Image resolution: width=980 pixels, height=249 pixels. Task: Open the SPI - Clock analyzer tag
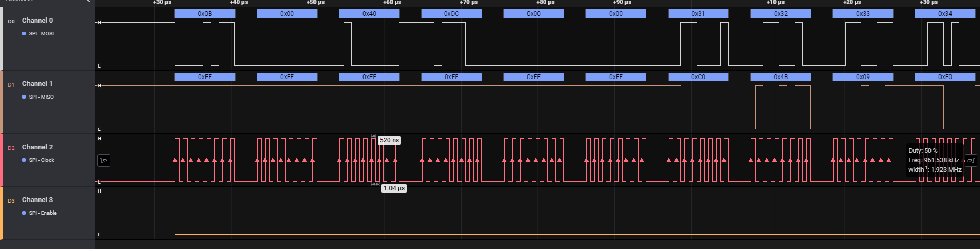(38, 160)
